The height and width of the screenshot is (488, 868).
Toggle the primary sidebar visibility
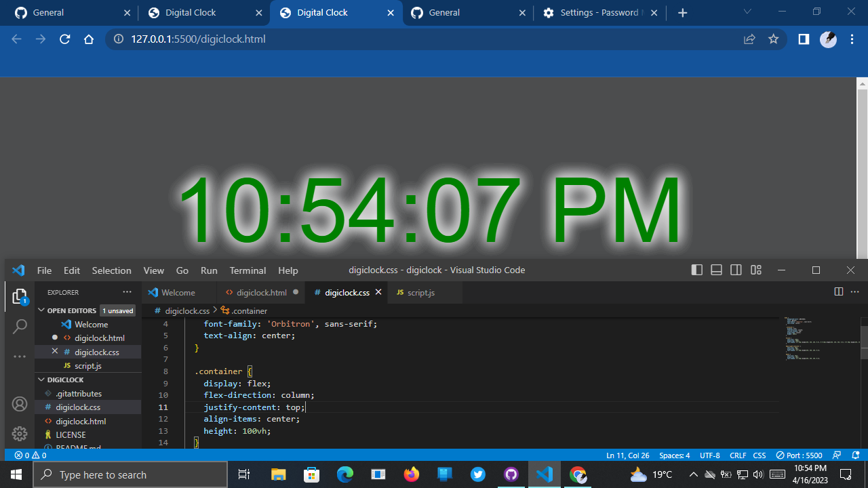(x=696, y=270)
